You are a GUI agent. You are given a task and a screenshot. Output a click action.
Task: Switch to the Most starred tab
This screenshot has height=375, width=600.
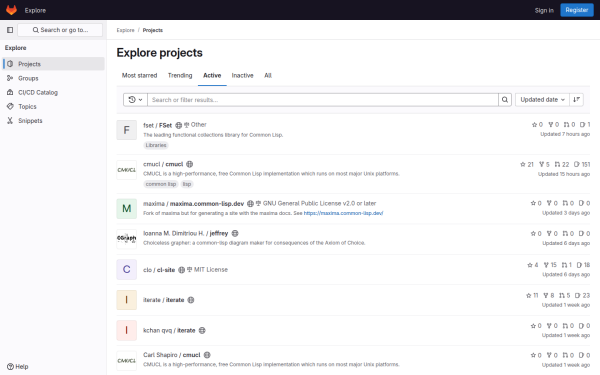coord(139,75)
